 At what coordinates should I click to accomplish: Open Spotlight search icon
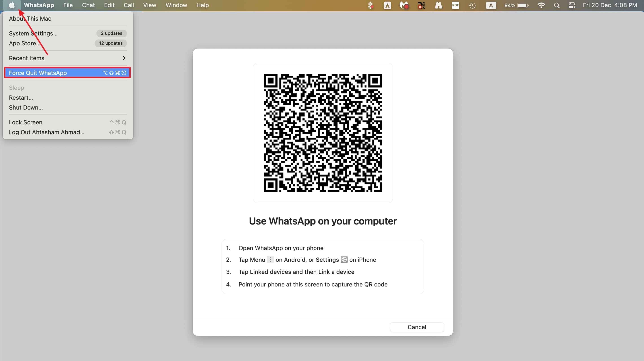pyautogui.click(x=557, y=5)
